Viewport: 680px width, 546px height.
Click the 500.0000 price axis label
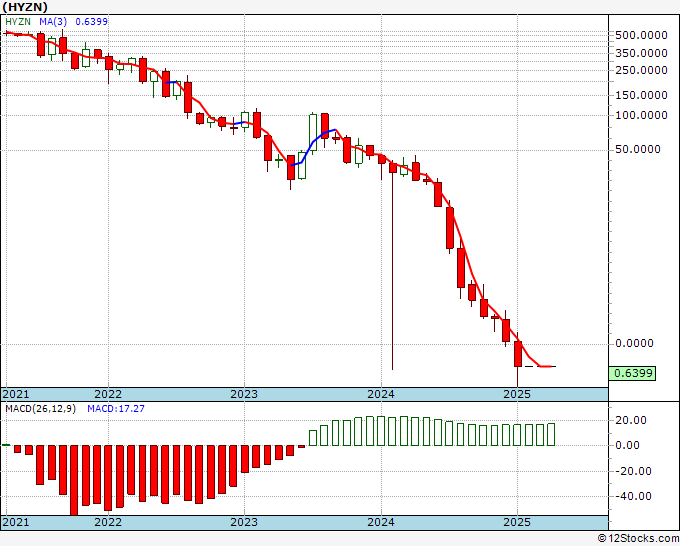pos(641,35)
